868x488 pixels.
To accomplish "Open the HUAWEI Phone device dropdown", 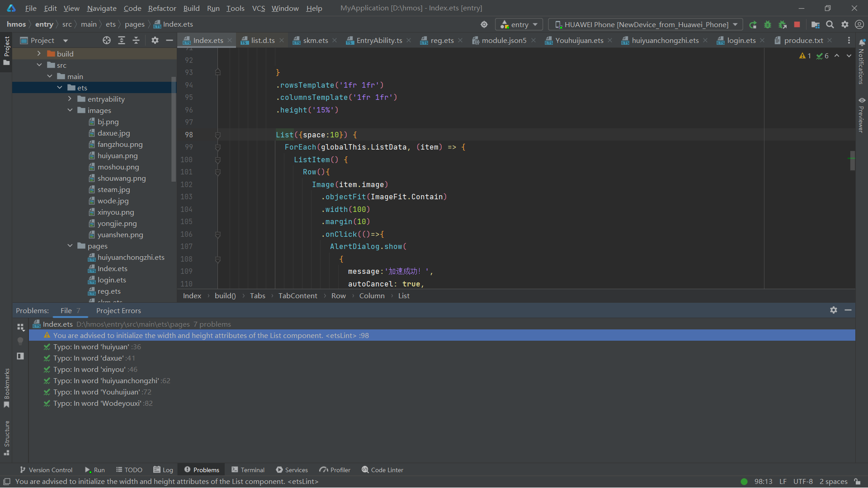I will [x=646, y=24].
